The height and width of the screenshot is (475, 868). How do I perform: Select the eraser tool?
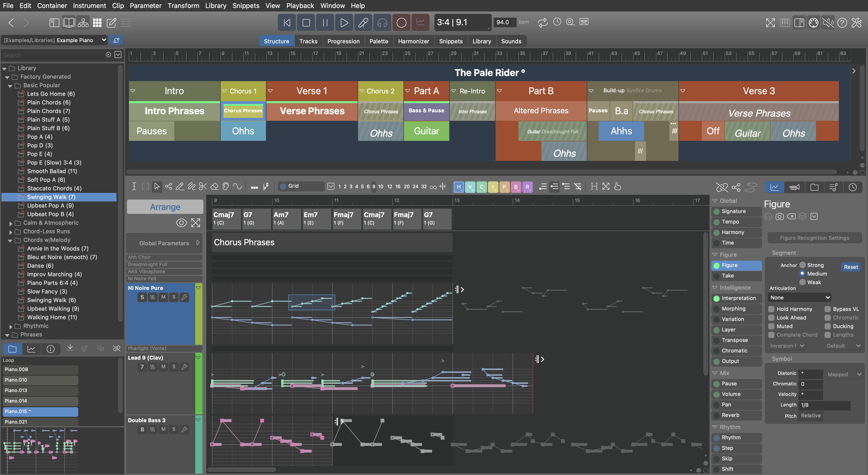214,186
